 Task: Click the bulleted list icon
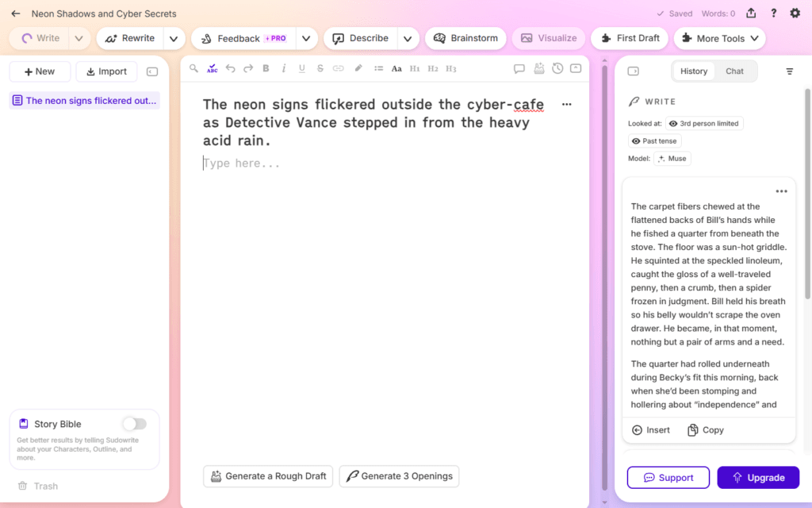pyautogui.click(x=378, y=68)
